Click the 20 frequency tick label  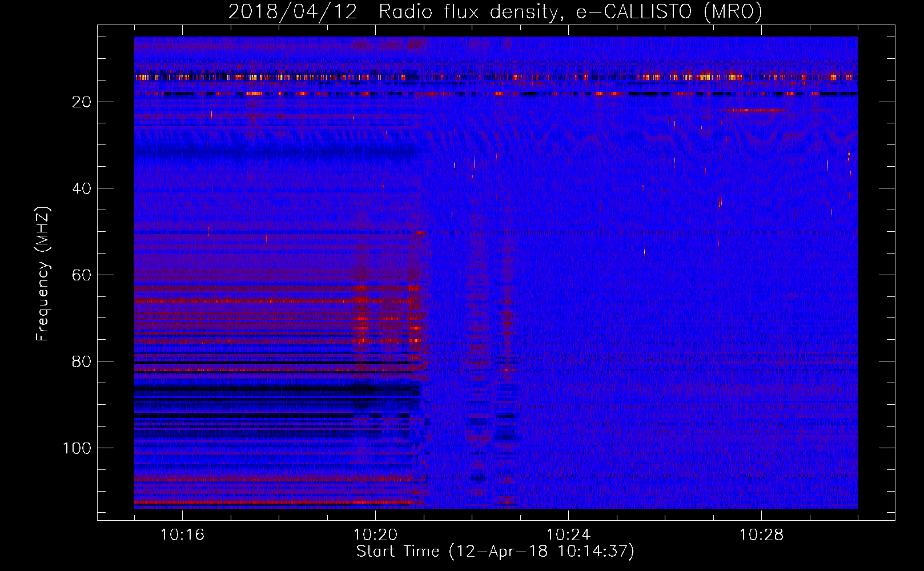pos(82,102)
